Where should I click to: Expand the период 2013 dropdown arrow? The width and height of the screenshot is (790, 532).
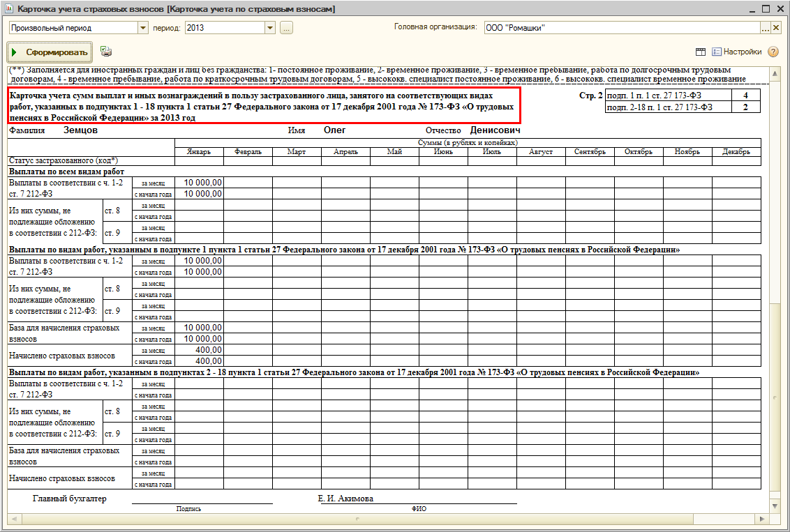coord(271,28)
